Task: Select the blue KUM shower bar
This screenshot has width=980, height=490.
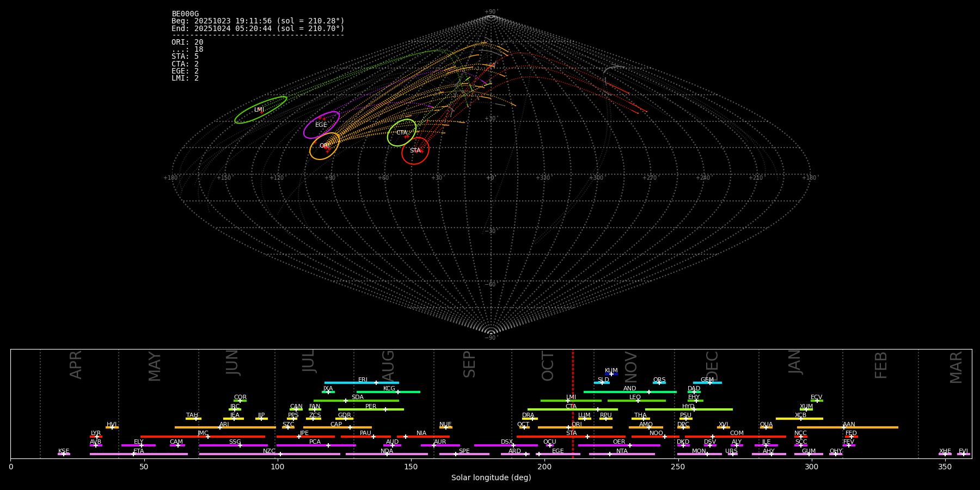Action: pyautogui.click(x=611, y=374)
